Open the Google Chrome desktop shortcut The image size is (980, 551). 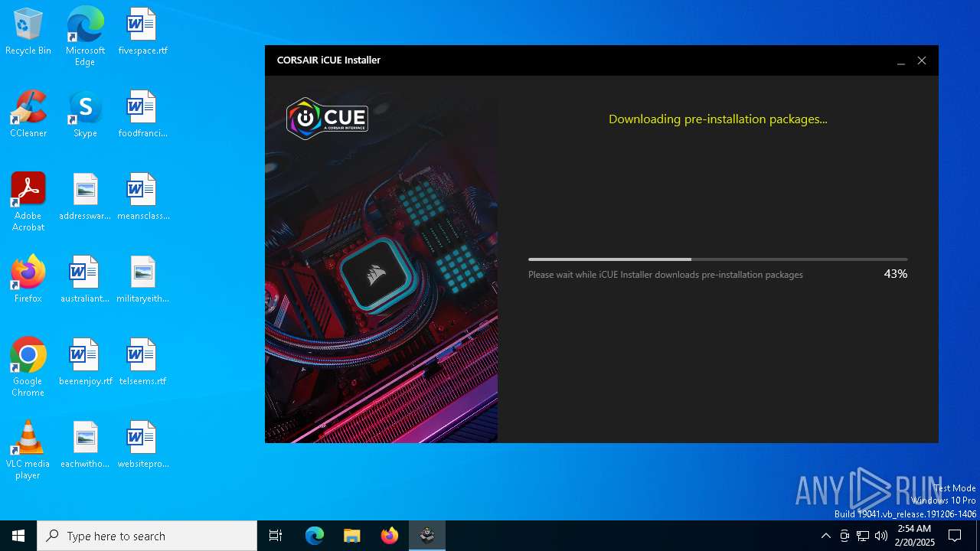click(x=28, y=367)
